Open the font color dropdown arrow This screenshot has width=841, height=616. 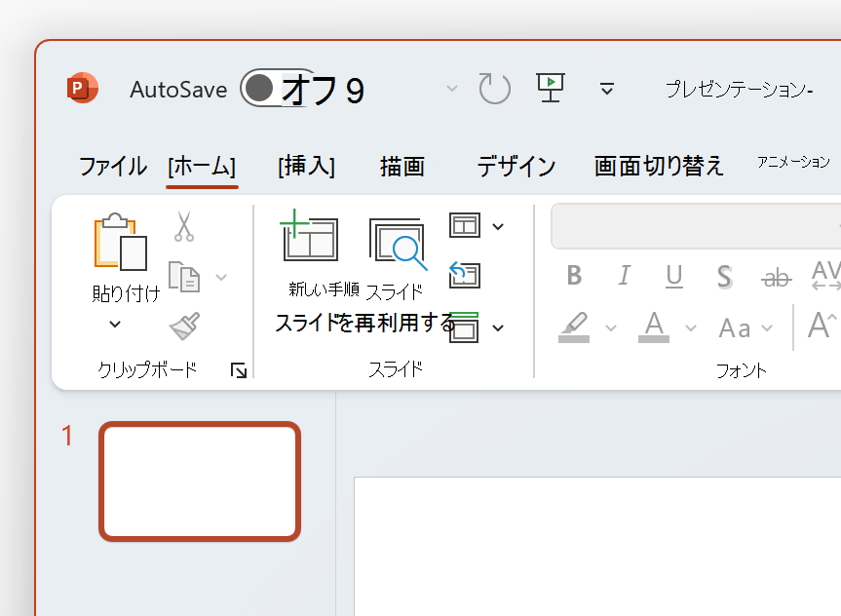pyautogui.click(x=691, y=327)
